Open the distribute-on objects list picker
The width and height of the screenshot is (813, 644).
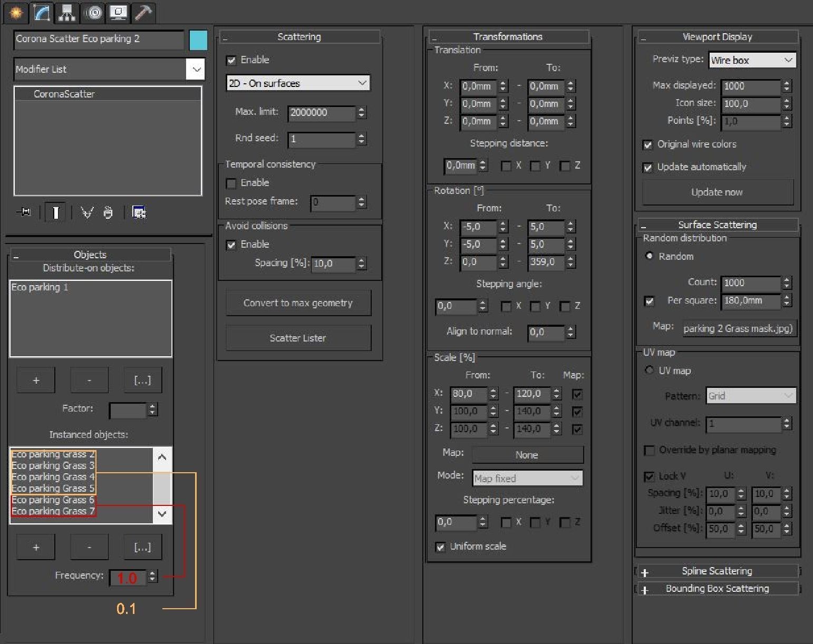[x=142, y=380]
